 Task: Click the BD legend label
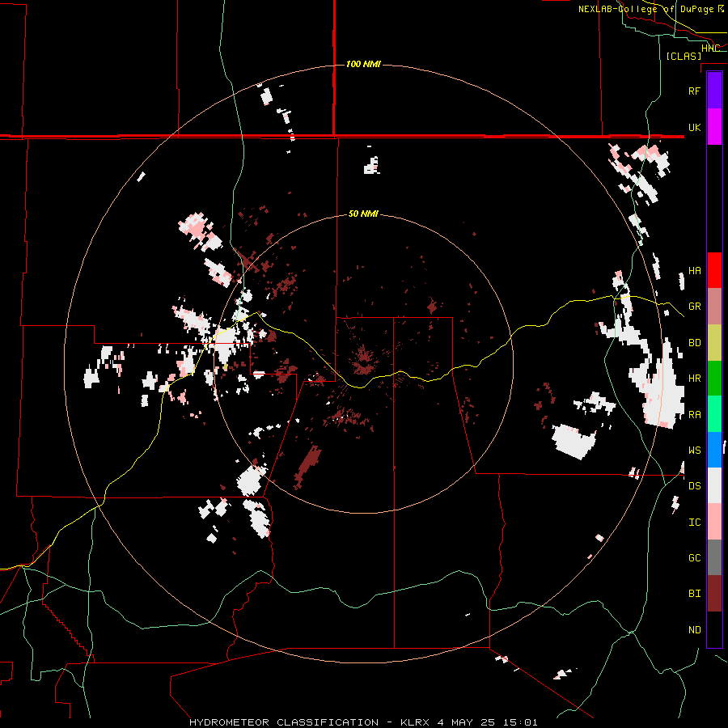coord(694,343)
